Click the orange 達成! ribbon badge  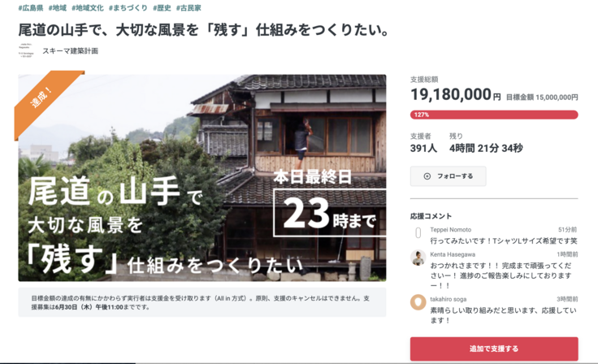(x=44, y=99)
